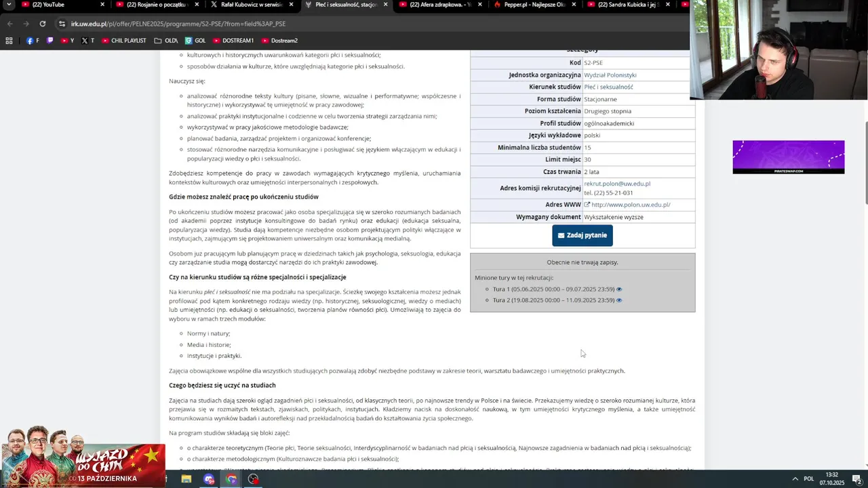
Task: Click external link icon beside polon.uw.edu.pl
Action: point(587,205)
